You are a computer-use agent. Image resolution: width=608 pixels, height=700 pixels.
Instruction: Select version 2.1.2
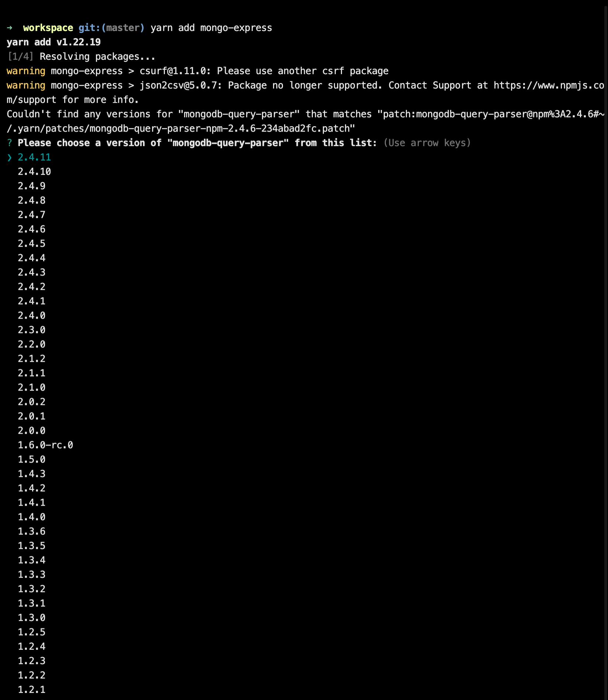click(x=31, y=358)
